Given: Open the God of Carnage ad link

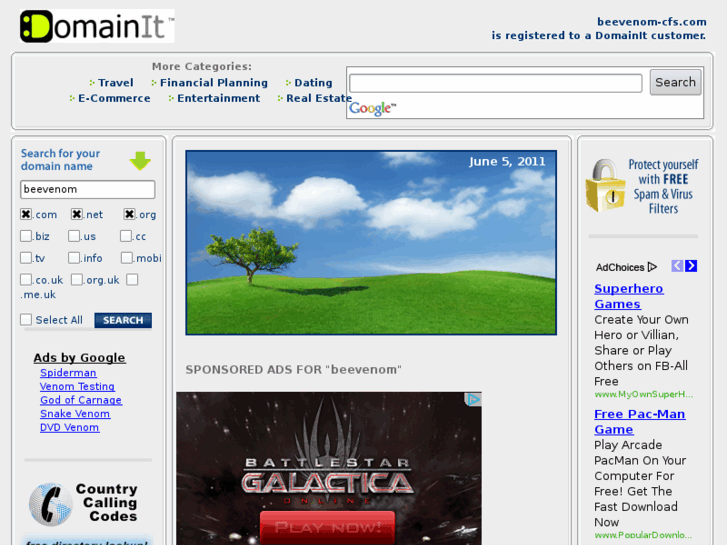Looking at the screenshot, I should [x=81, y=400].
